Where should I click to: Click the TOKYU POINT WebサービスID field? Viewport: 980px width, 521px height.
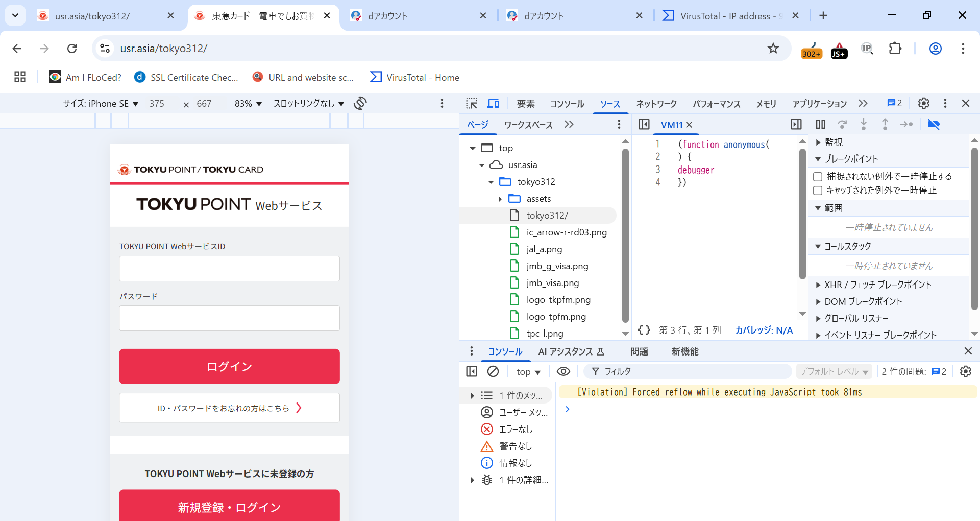pyautogui.click(x=229, y=269)
